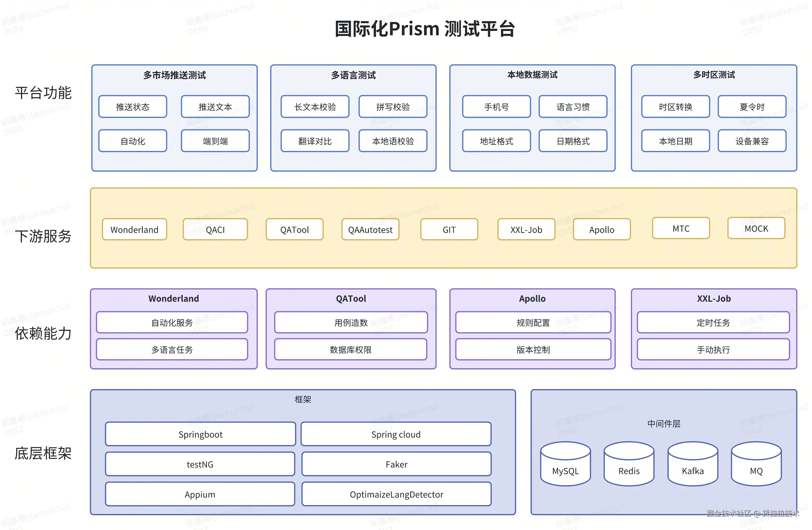Select the QACI service box
Viewport: 812px width, 530px height.
pos(215,230)
